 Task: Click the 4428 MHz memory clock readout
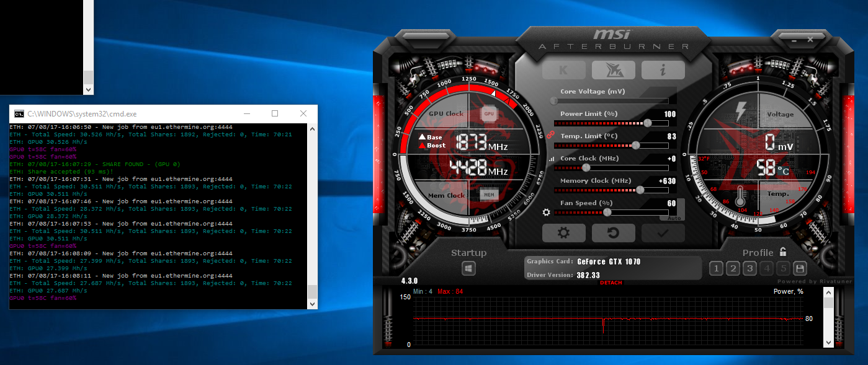(x=478, y=168)
